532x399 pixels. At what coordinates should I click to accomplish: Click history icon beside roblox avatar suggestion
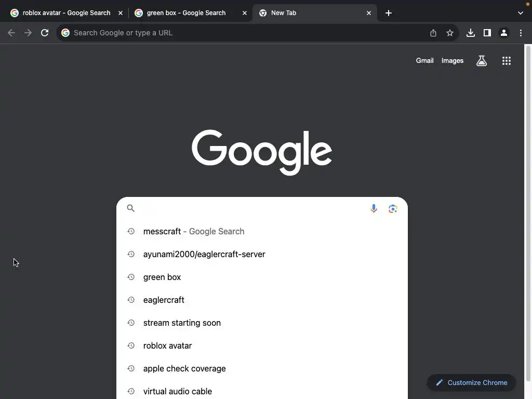pos(131,345)
